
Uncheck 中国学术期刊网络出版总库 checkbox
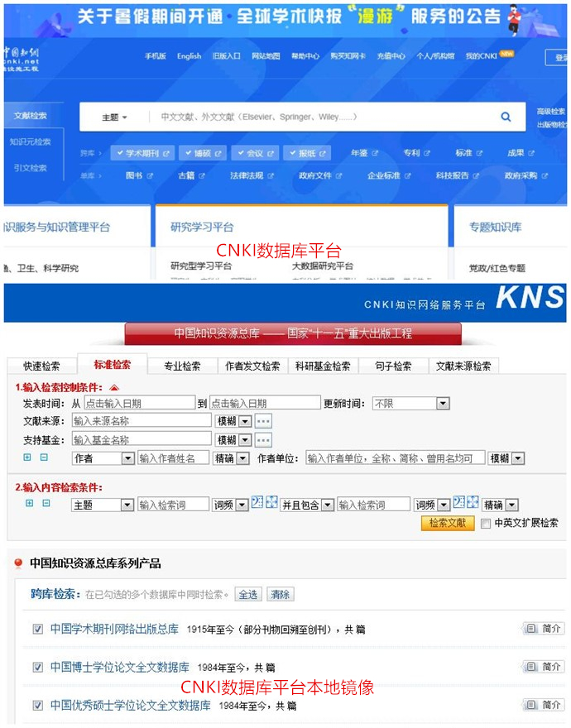pos(37,629)
